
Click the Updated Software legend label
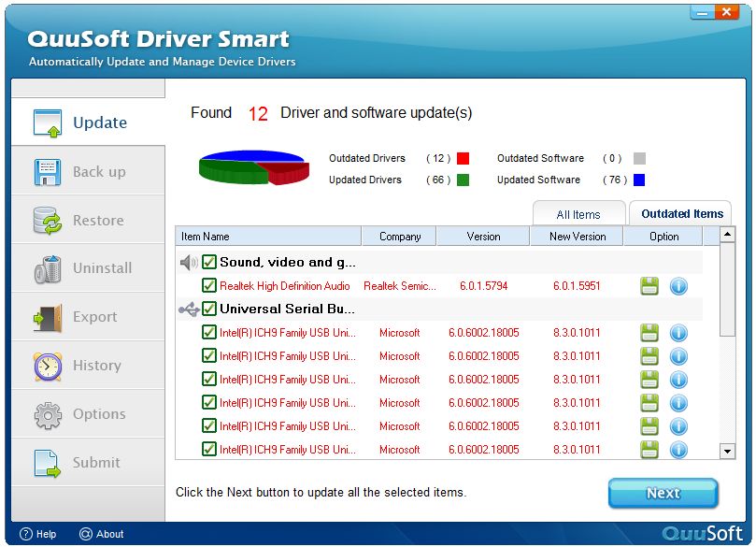point(538,180)
